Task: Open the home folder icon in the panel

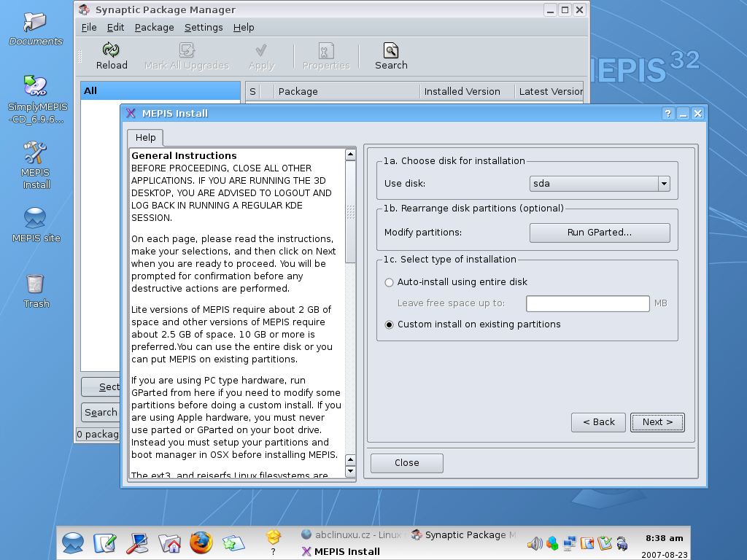Action: [169, 542]
